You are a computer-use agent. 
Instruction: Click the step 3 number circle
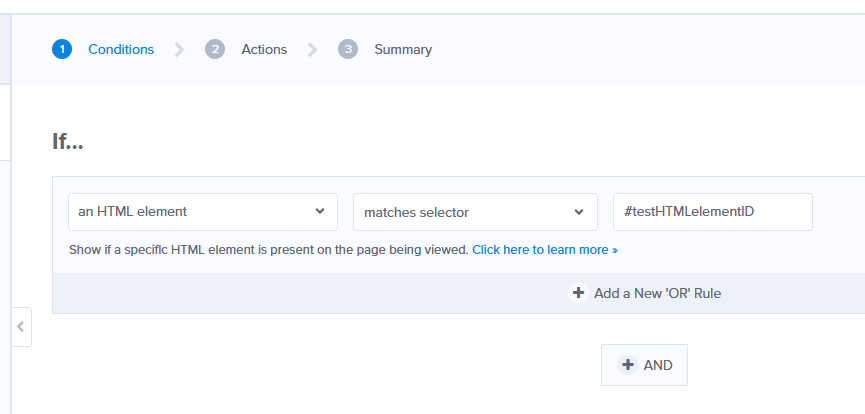click(348, 49)
